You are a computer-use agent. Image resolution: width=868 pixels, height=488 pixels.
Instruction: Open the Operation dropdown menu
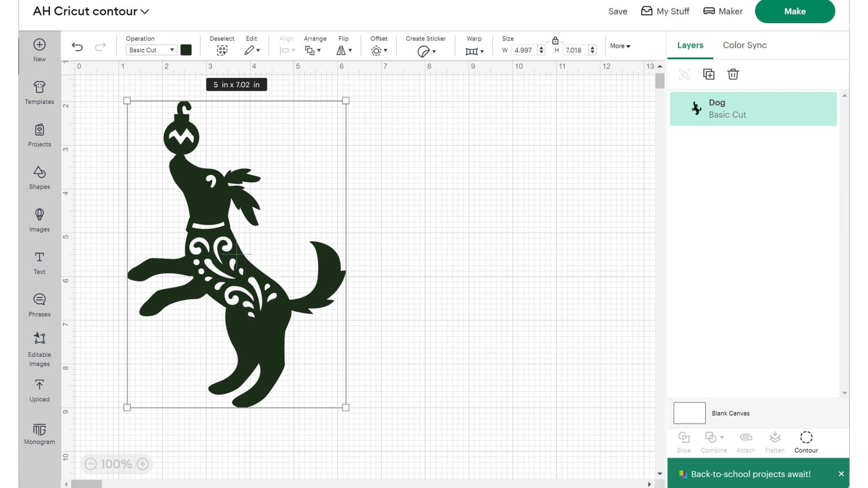[x=151, y=50]
